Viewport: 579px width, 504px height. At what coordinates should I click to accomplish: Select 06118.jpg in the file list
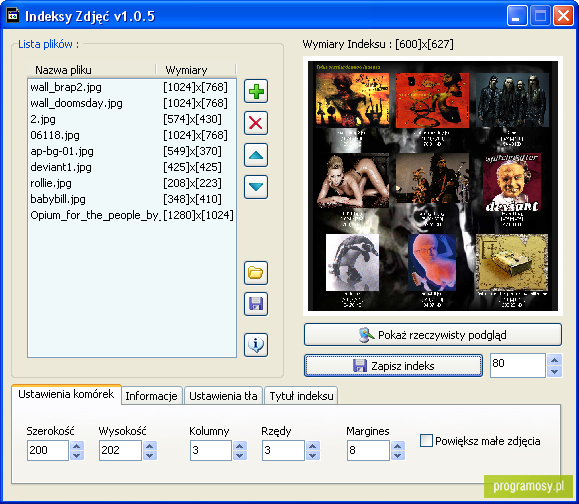[x=131, y=135]
